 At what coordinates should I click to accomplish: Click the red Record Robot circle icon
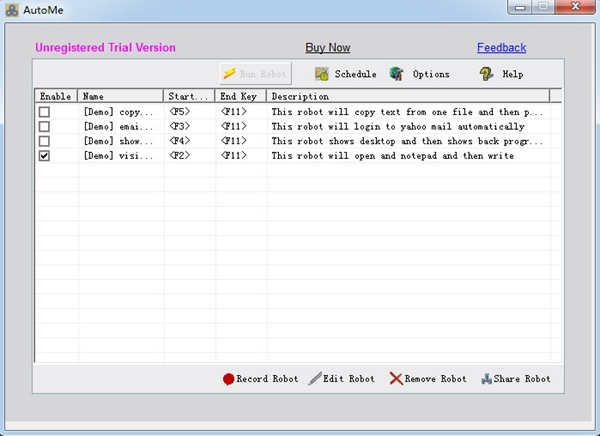click(x=228, y=379)
